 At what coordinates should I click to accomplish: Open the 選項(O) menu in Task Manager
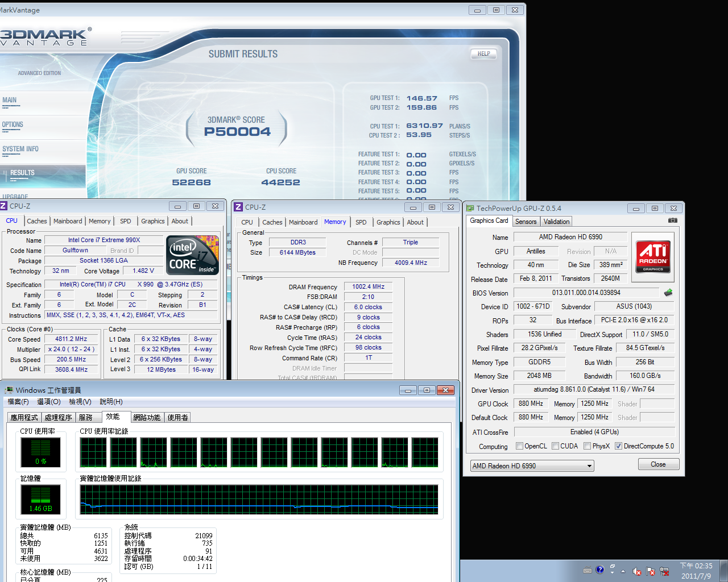pos(49,402)
